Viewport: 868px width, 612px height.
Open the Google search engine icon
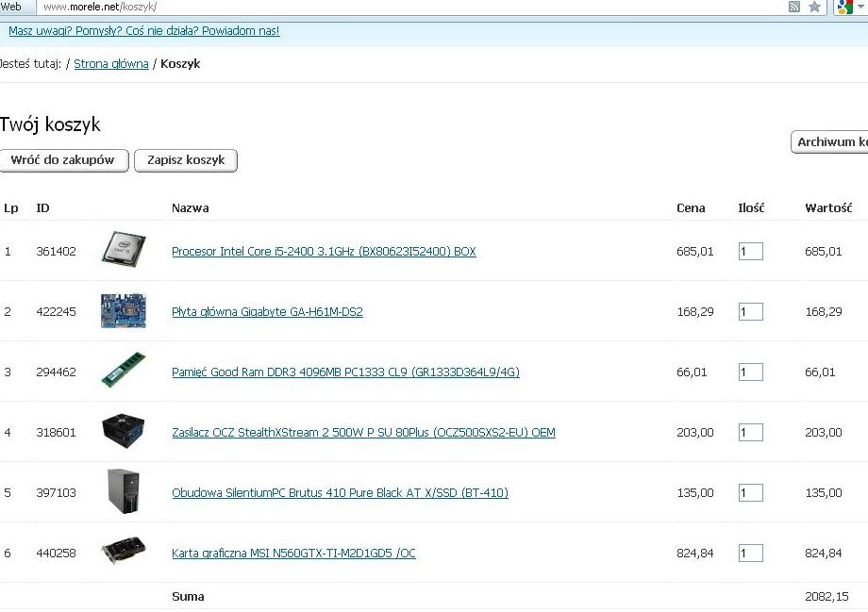click(x=844, y=7)
